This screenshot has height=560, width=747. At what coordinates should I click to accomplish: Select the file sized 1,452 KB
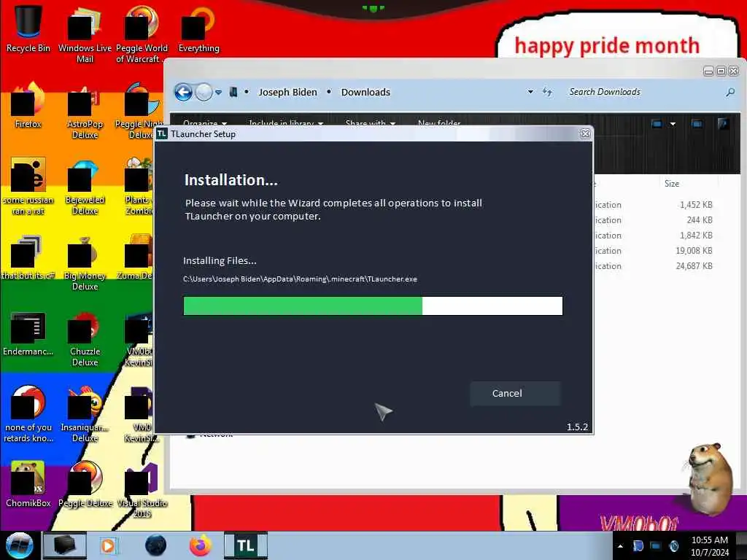click(x=696, y=205)
